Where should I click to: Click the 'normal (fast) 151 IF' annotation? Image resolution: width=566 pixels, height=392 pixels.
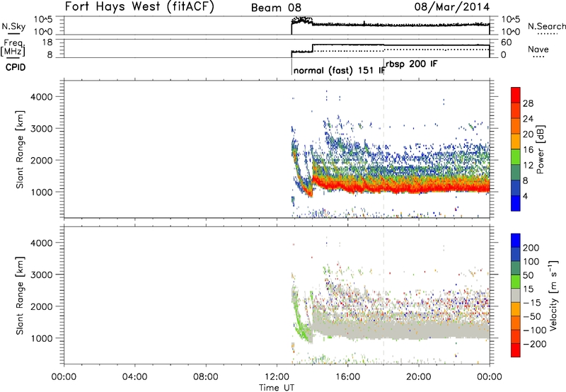click(x=339, y=70)
